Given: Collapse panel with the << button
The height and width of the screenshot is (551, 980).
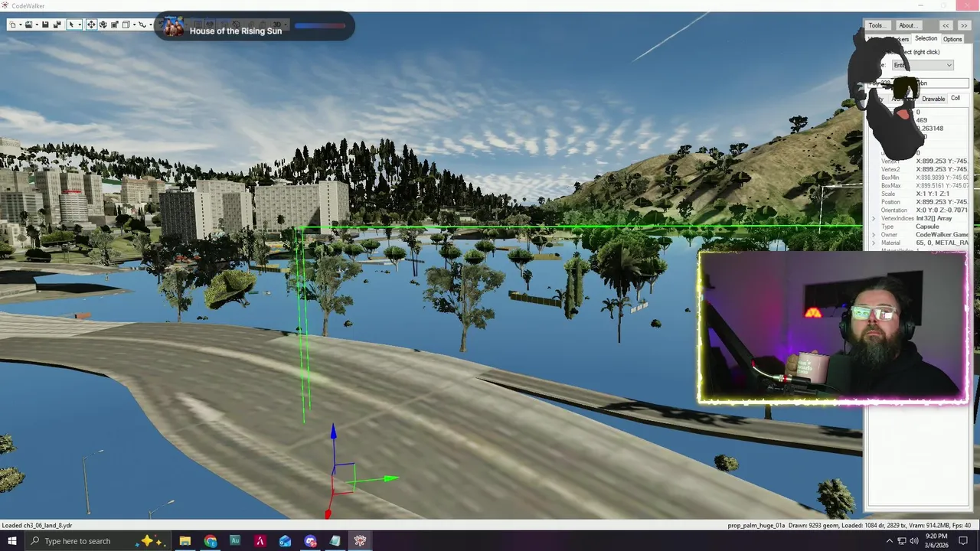Looking at the screenshot, I should tap(946, 25).
